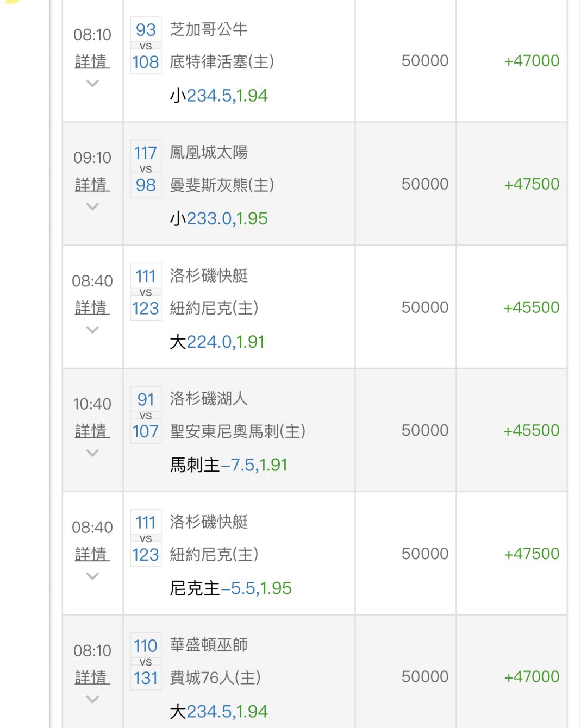
Task: Open 詳情 for the 尼克主-5.5 bet
Action: pos(92,554)
